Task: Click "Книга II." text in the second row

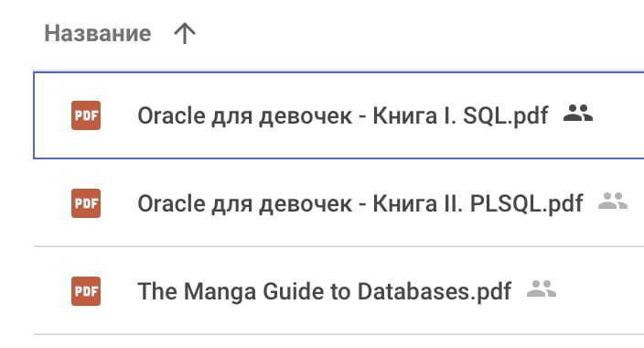Action: pos(417,203)
